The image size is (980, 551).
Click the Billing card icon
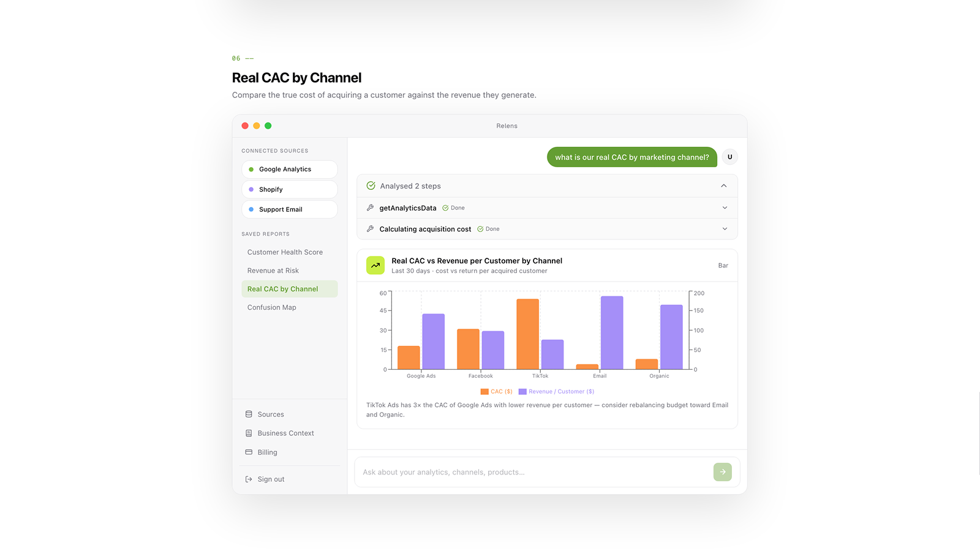[249, 452]
